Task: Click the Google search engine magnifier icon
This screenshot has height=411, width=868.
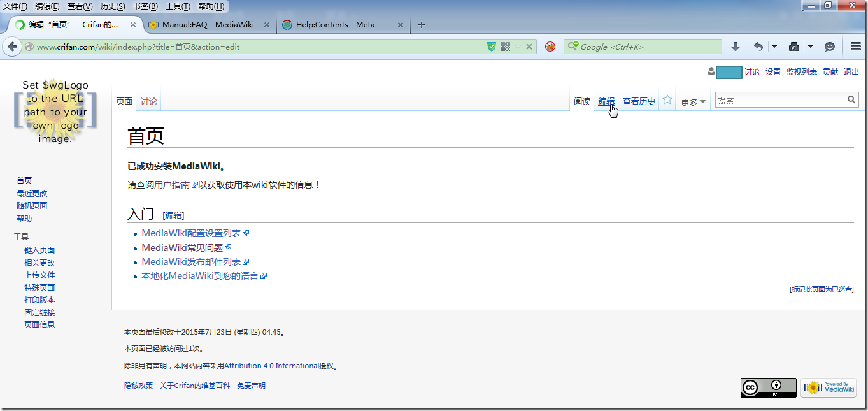Action: (x=573, y=47)
